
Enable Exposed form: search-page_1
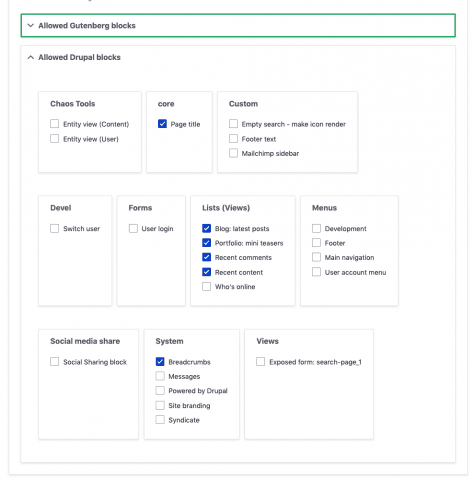(x=261, y=362)
